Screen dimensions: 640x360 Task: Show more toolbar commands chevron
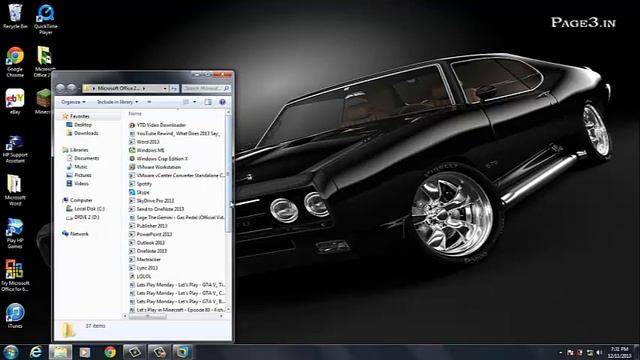[149, 102]
